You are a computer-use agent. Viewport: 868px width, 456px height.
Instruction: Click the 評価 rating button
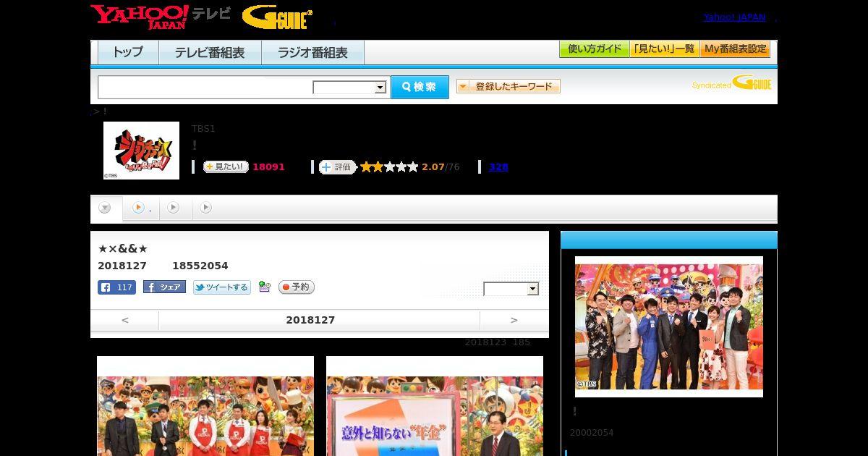tap(338, 166)
